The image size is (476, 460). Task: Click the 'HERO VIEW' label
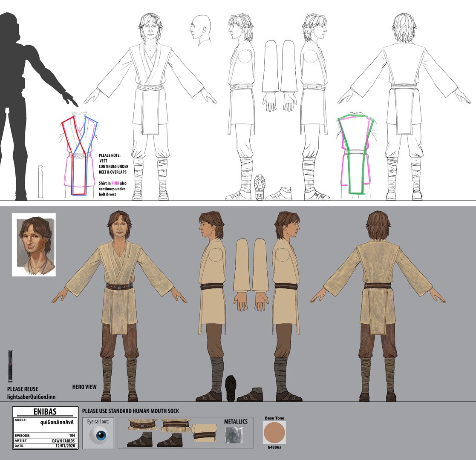(x=84, y=387)
